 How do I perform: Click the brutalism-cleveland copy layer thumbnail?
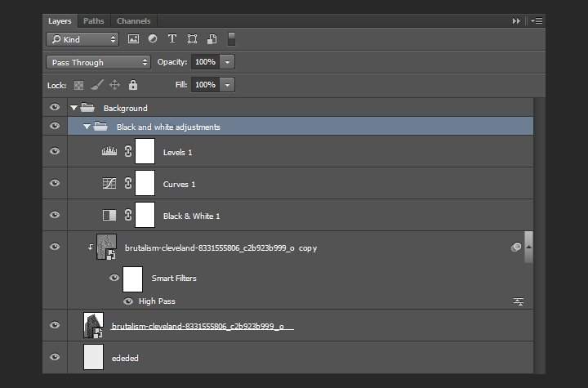pos(106,247)
